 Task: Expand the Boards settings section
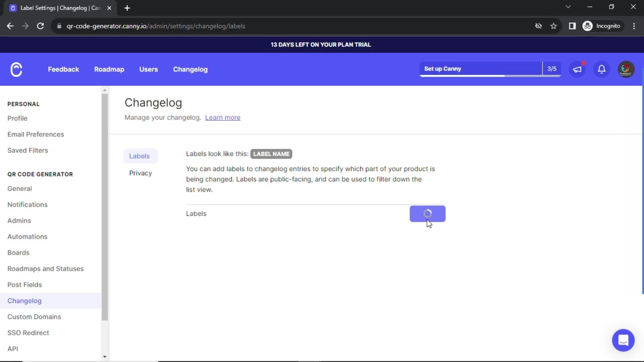click(18, 252)
